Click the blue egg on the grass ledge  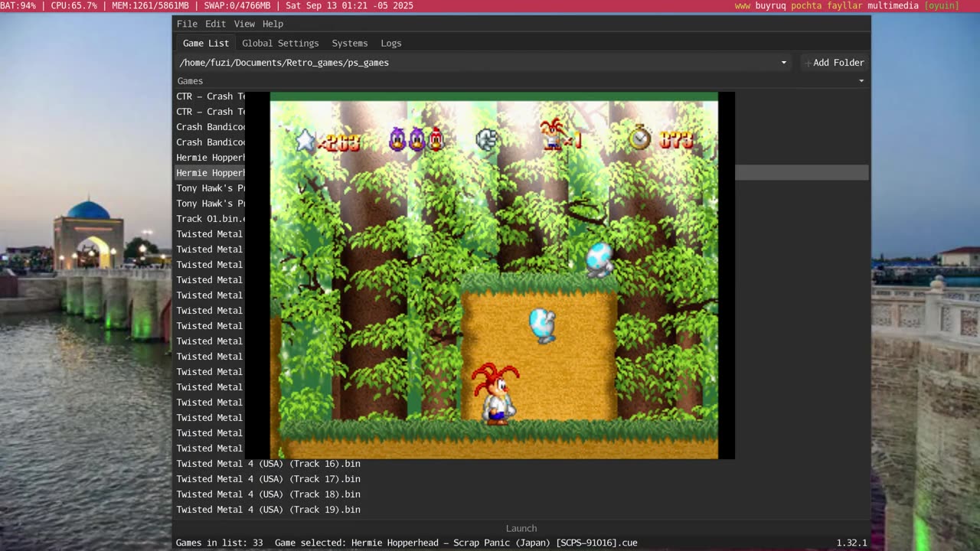(x=599, y=259)
